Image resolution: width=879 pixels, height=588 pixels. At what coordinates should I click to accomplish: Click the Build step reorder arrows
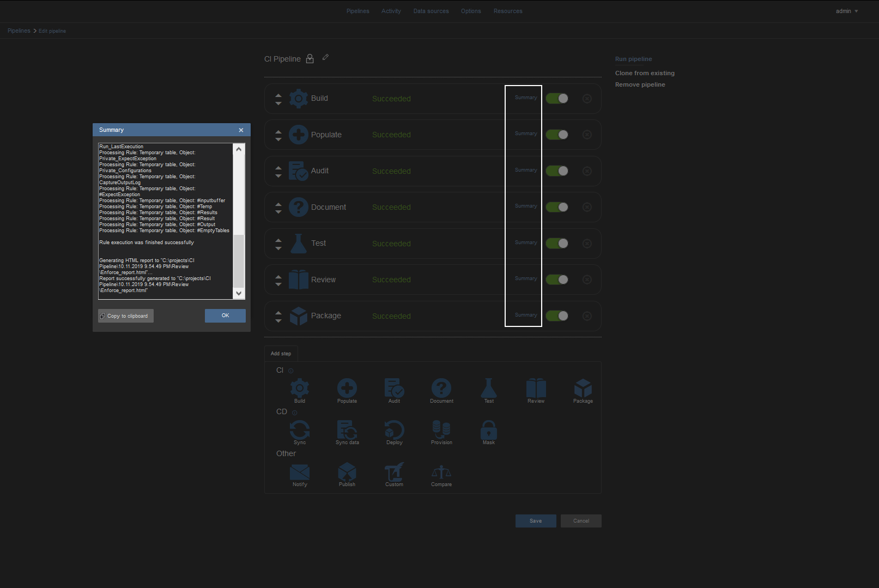278,99
